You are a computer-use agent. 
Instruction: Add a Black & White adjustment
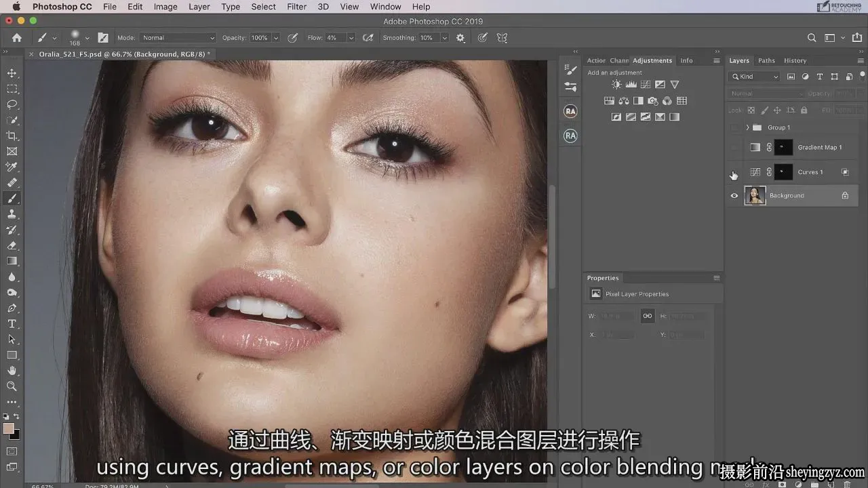[638, 101]
